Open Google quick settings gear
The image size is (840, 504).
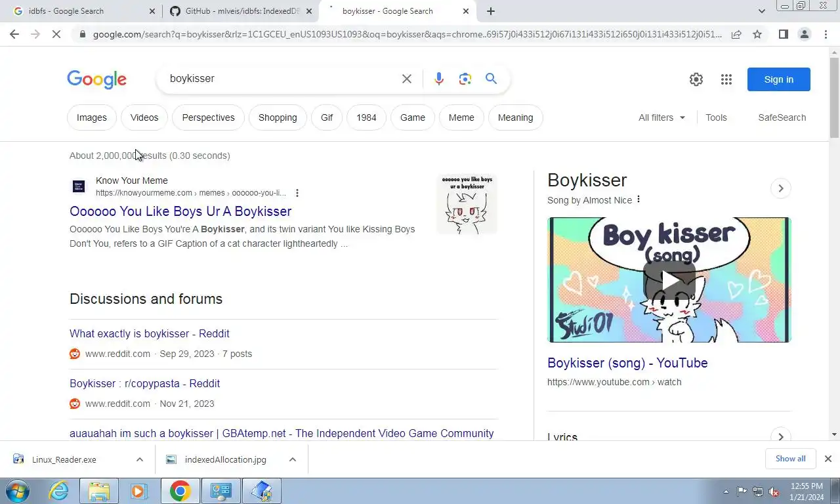696,79
